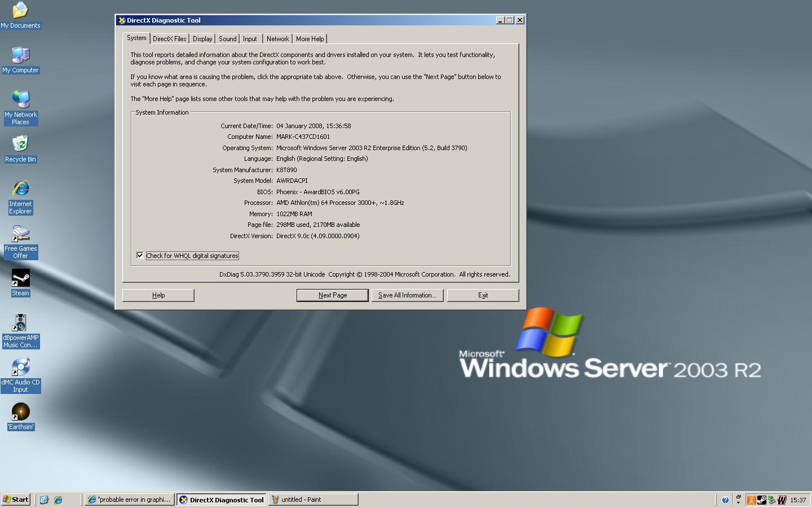Select the Steam desktop shortcut
This screenshot has height=508, width=812.
pyautogui.click(x=20, y=283)
